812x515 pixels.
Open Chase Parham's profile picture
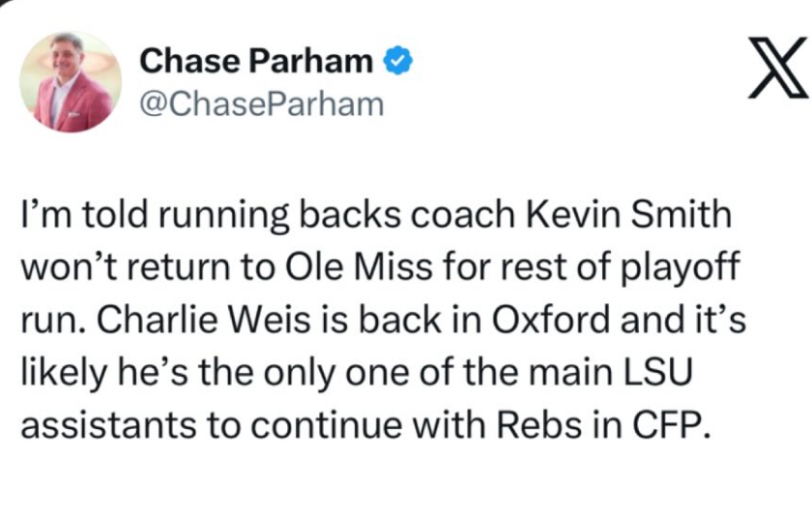click(71, 82)
